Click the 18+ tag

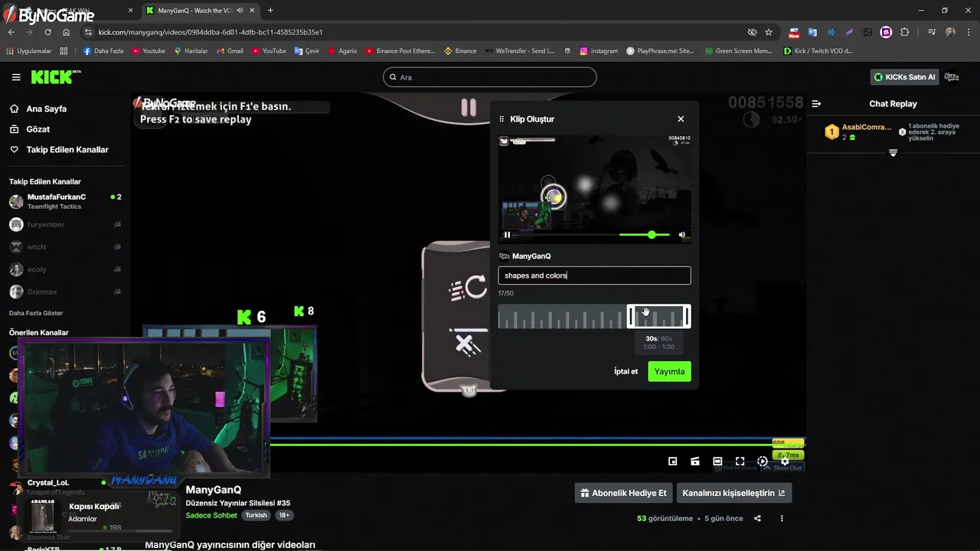click(284, 515)
